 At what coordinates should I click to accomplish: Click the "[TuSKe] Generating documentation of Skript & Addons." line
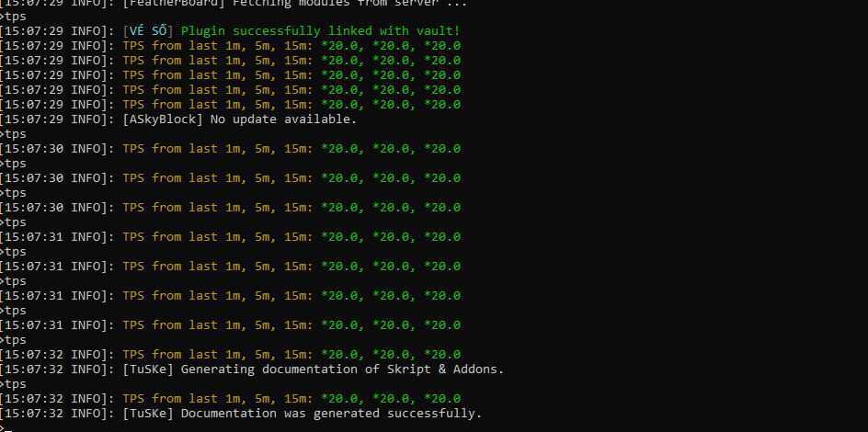(x=313, y=369)
